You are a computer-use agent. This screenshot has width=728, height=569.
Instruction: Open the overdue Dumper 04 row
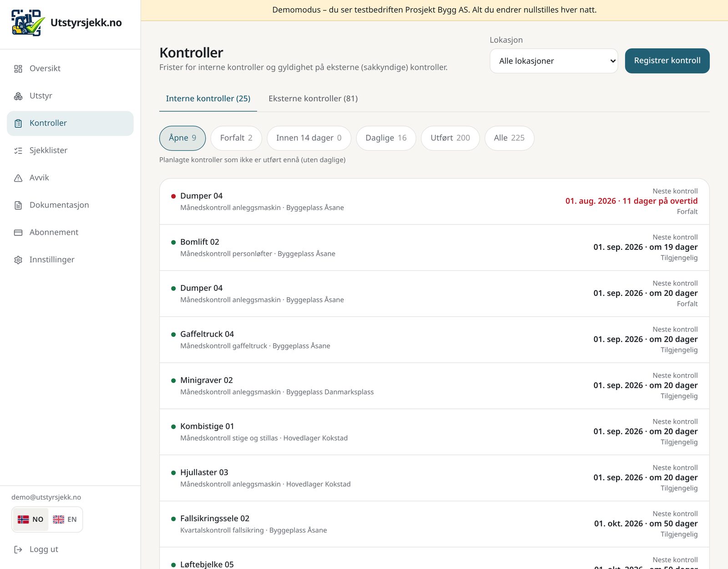[435, 202]
